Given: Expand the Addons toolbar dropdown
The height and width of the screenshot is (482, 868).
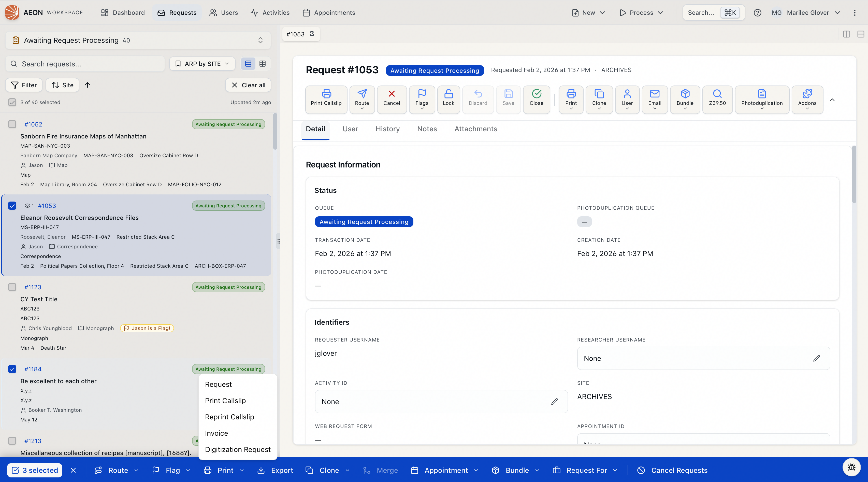Looking at the screenshot, I should pos(807,100).
